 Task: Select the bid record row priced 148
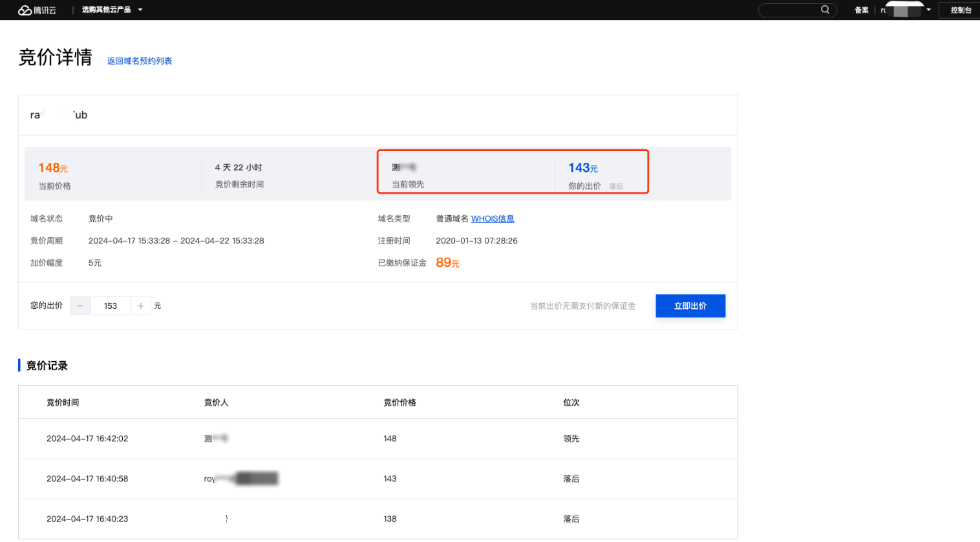378,439
